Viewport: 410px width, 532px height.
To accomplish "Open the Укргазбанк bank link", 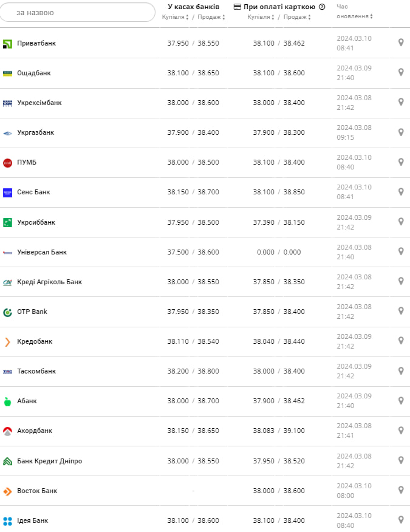I will [35, 132].
